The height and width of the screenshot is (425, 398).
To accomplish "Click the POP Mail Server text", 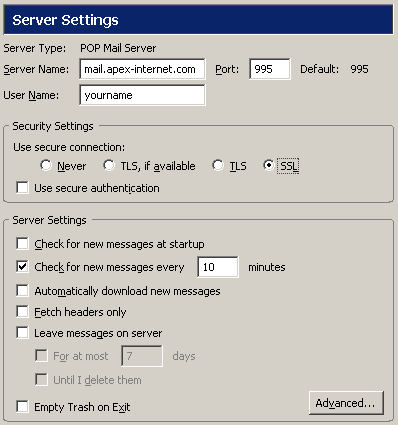I will pyautogui.click(x=118, y=48).
